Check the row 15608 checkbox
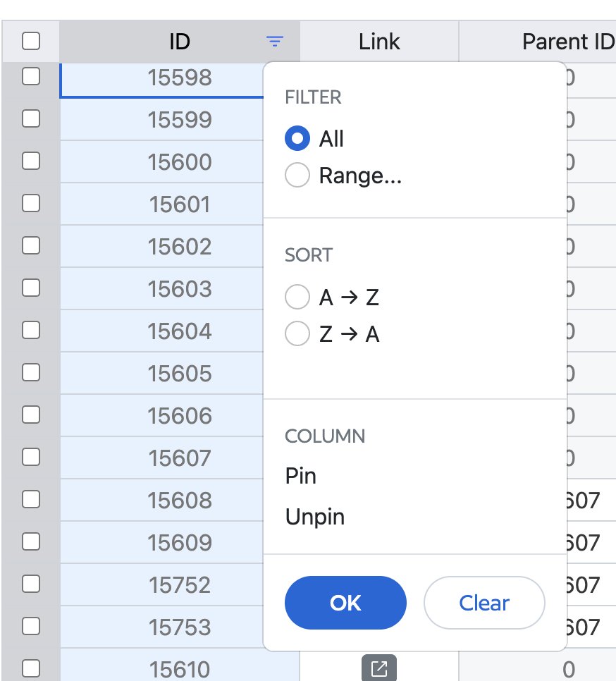 [x=31, y=500]
